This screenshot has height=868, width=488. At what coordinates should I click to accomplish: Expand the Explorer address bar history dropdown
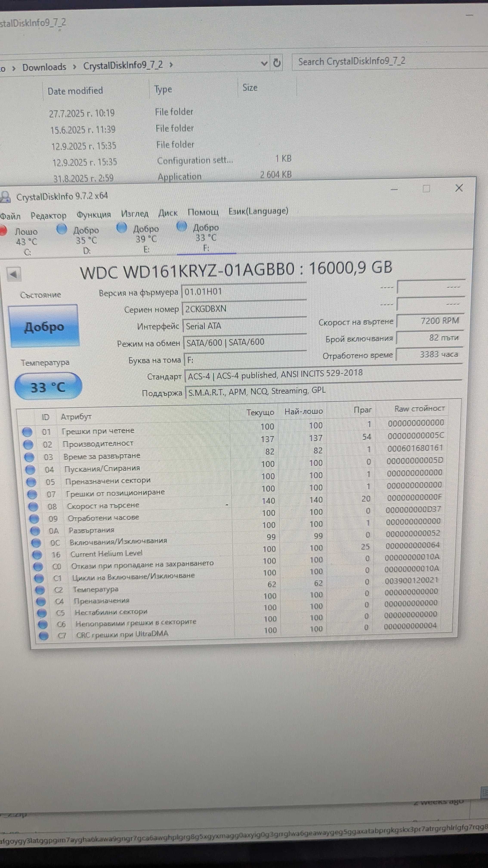(x=264, y=63)
